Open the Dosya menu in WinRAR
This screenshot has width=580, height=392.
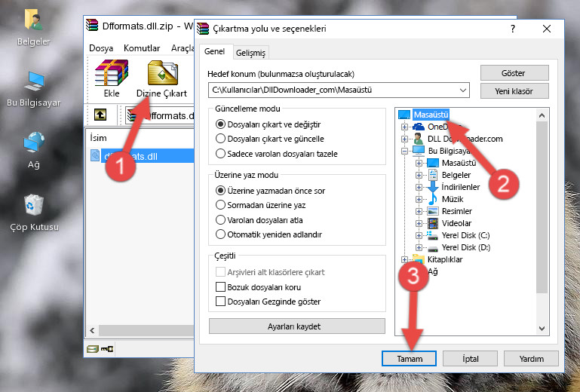101,48
